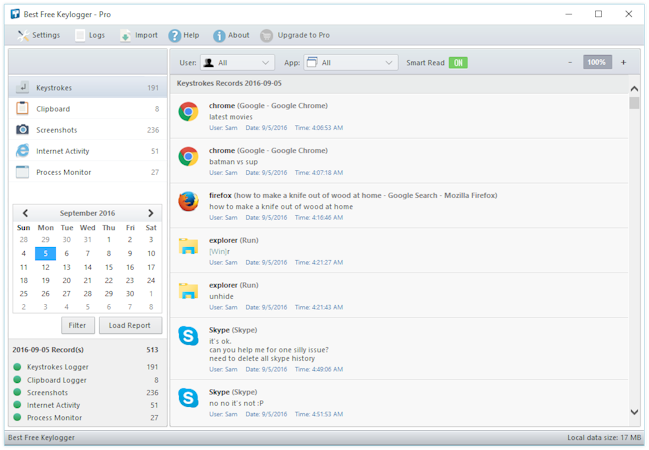This screenshot has width=649, height=450.
Task: Click the Filter button
Action: click(x=78, y=325)
